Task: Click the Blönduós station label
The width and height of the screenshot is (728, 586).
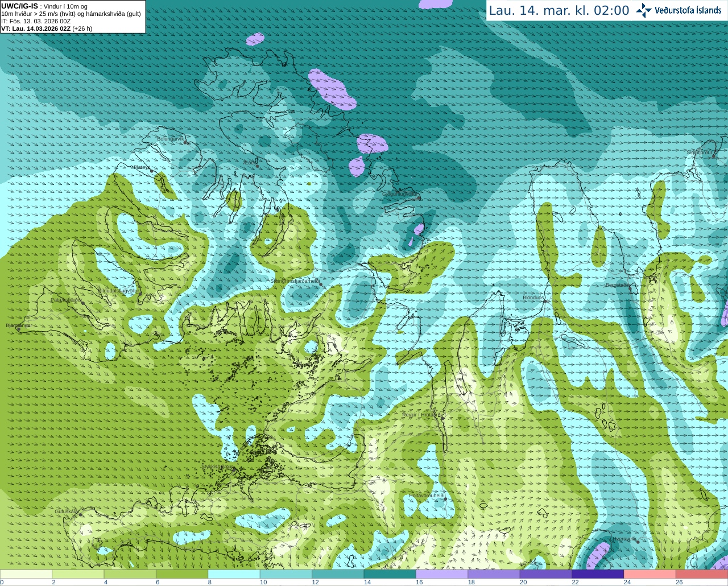Action: click(533, 298)
